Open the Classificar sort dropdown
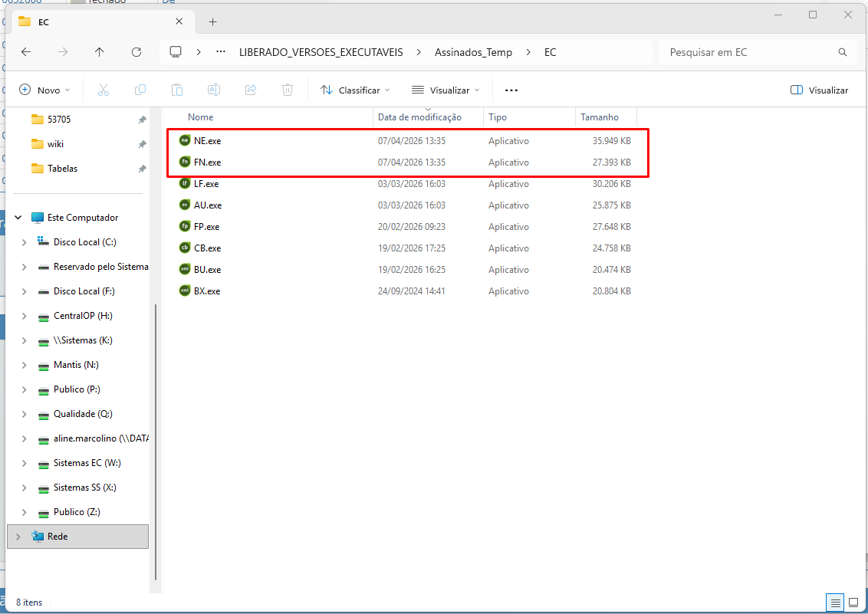The width and height of the screenshot is (868, 614). pos(355,90)
